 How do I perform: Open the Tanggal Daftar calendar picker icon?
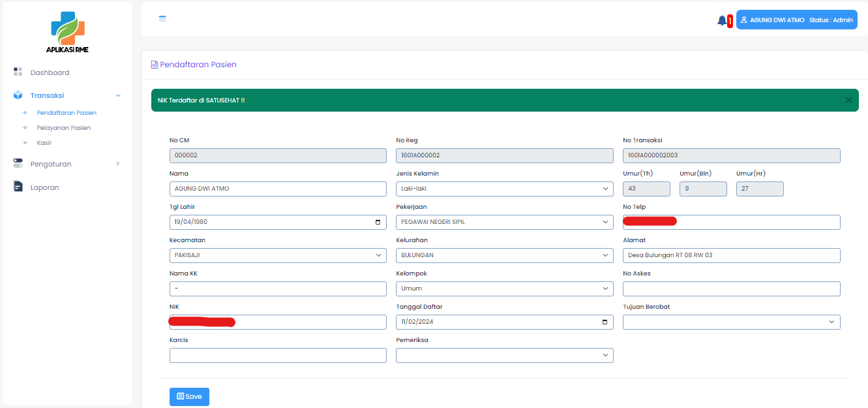point(605,322)
